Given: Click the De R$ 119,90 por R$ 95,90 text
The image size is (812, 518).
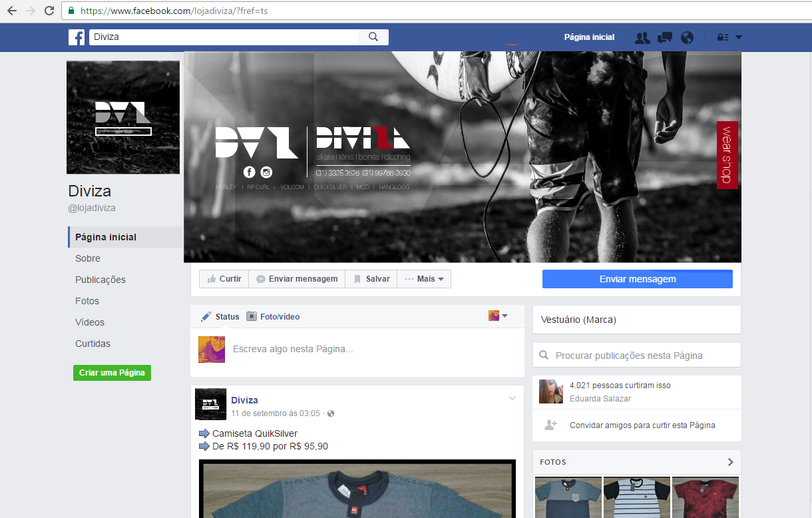Looking at the screenshot, I should pyautogui.click(x=270, y=446).
